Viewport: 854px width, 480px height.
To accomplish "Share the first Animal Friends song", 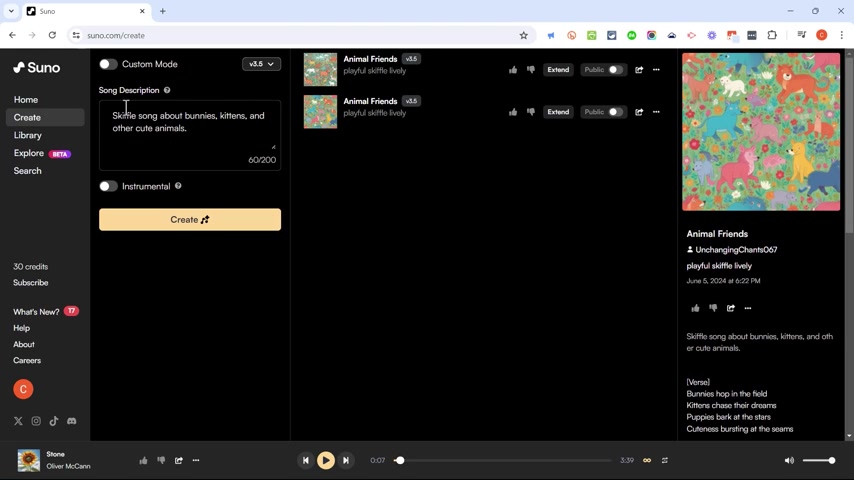I will [639, 70].
